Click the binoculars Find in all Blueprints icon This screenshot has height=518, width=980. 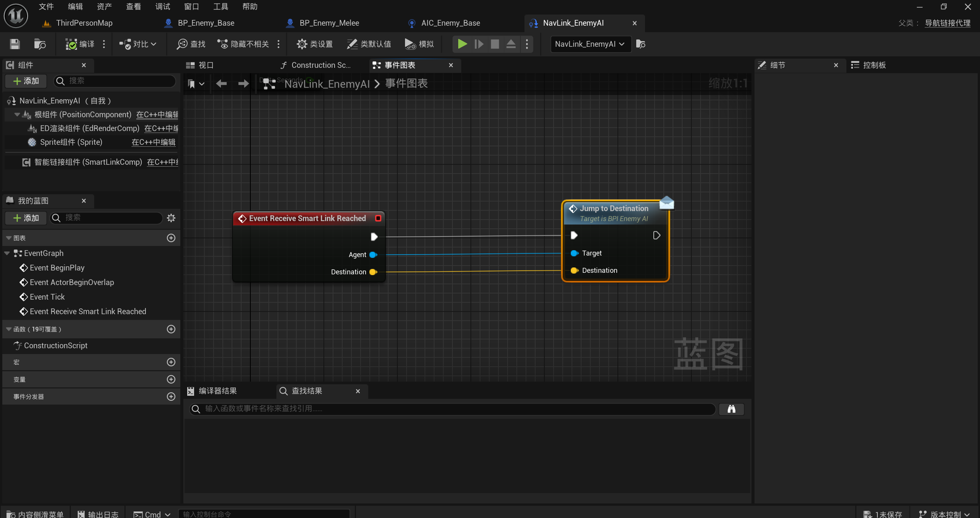(731, 409)
